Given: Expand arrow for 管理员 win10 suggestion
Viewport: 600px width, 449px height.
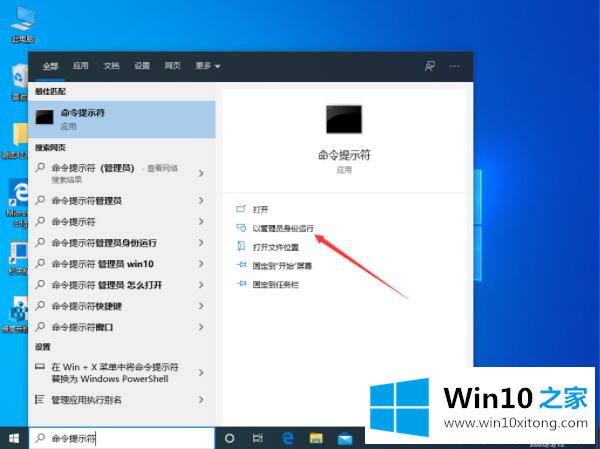Looking at the screenshot, I should [x=201, y=263].
